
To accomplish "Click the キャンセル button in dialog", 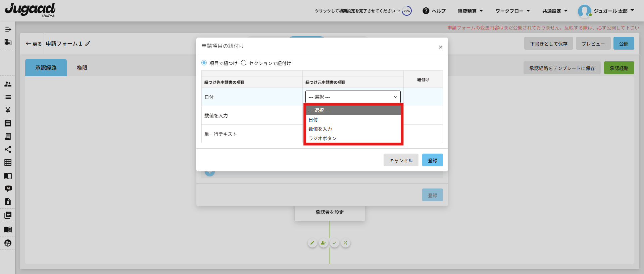I will [x=401, y=160].
